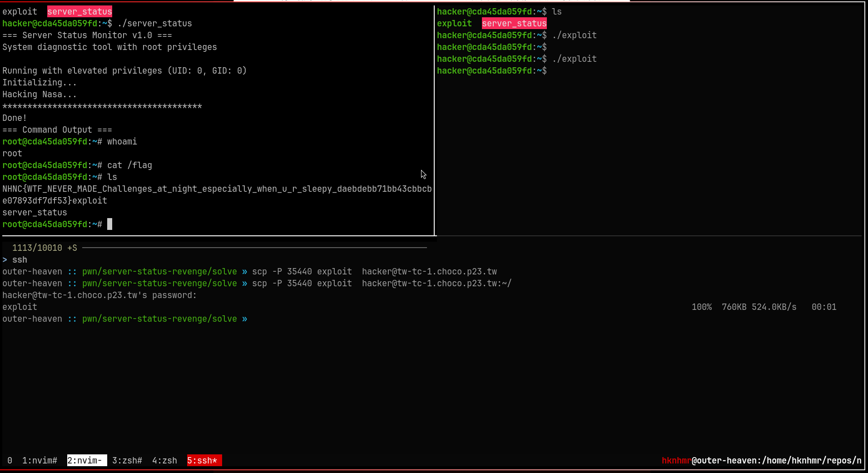Viewport: 868px width, 473px height.
Task: Click the 'ssh' history search query line
Action: [20, 260]
